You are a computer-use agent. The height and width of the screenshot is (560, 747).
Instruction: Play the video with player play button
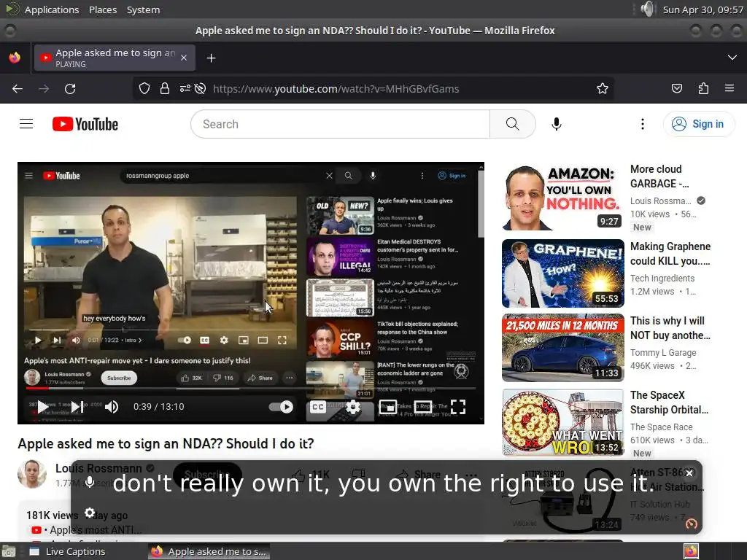43,407
